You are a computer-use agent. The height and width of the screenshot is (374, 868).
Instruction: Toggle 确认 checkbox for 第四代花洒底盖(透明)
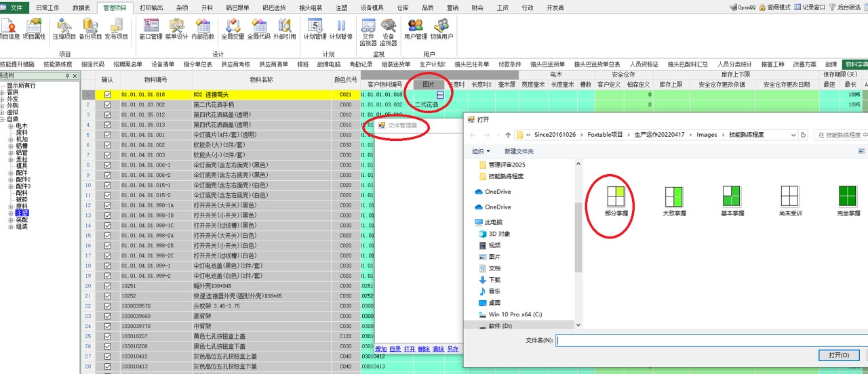click(x=107, y=115)
